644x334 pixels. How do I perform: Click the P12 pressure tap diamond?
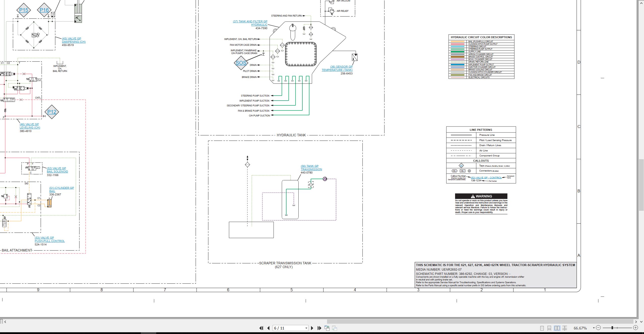coord(52,112)
